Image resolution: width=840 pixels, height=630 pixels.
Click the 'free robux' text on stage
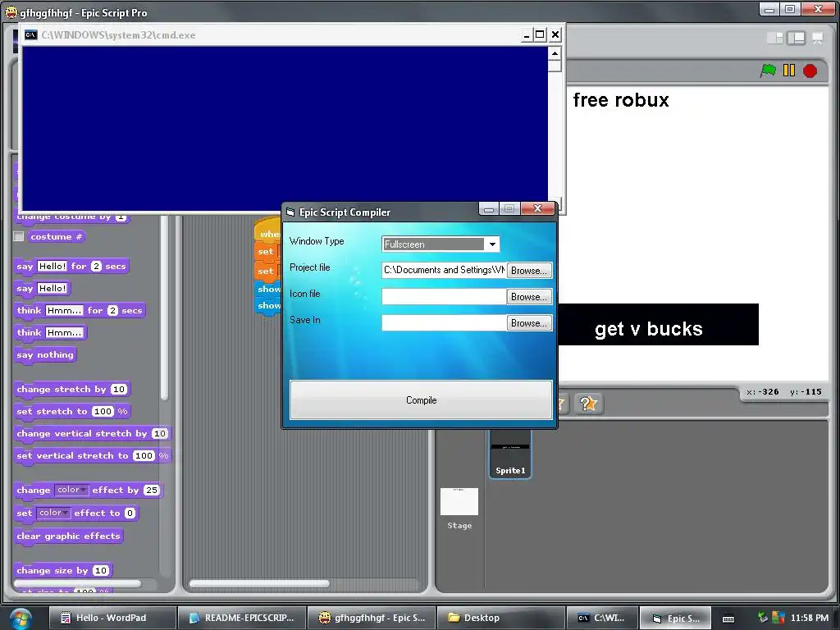(x=621, y=100)
